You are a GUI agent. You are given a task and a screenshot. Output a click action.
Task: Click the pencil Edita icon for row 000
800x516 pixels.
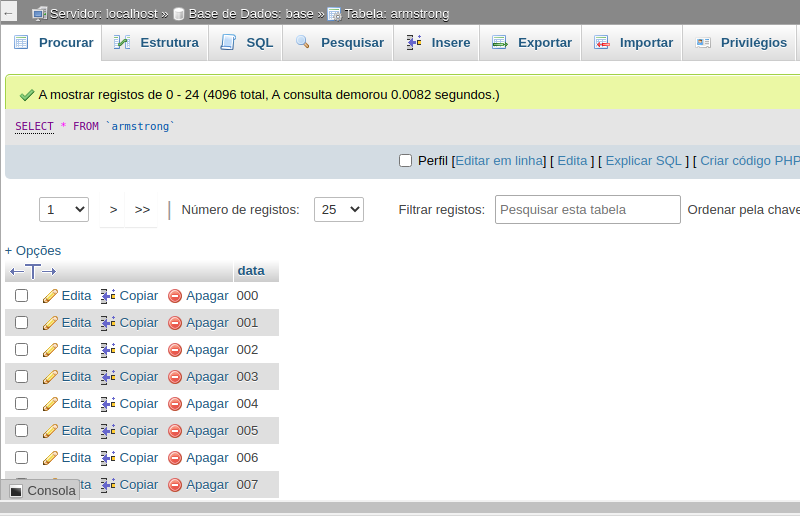[50, 296]
